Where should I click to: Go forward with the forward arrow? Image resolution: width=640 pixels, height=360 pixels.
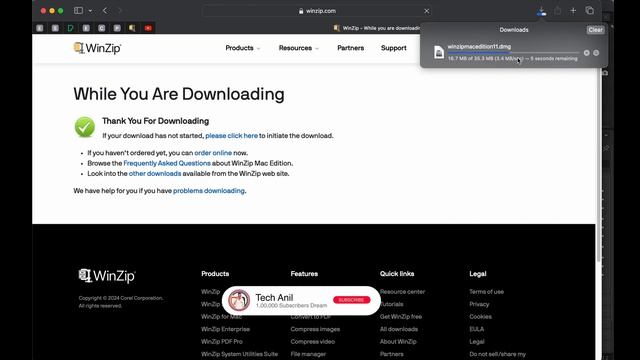click(120, 11)
